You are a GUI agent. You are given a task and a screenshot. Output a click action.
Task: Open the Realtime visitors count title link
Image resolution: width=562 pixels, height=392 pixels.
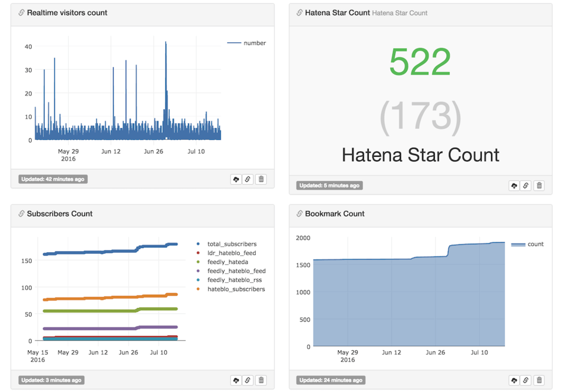[x=67, y=13]
